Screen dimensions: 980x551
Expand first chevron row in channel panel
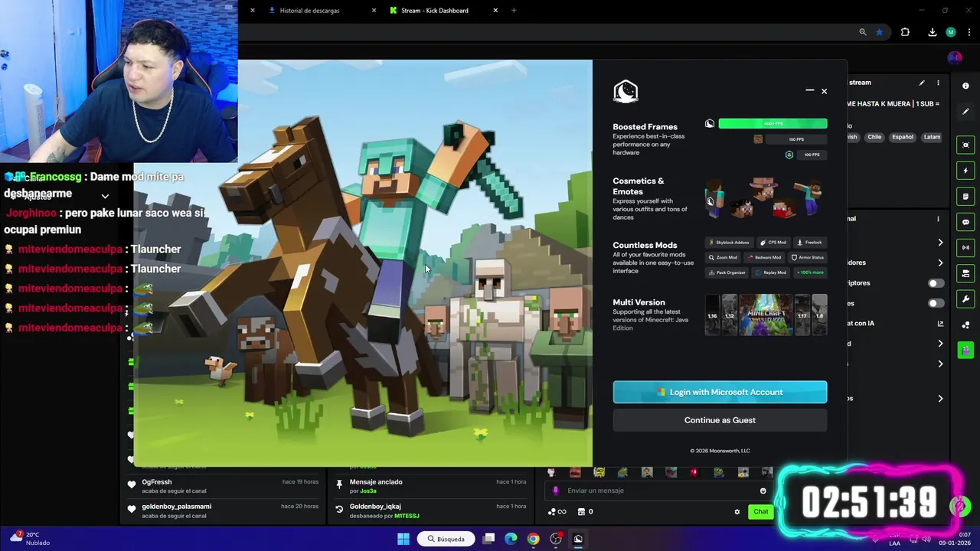(940, 243)
